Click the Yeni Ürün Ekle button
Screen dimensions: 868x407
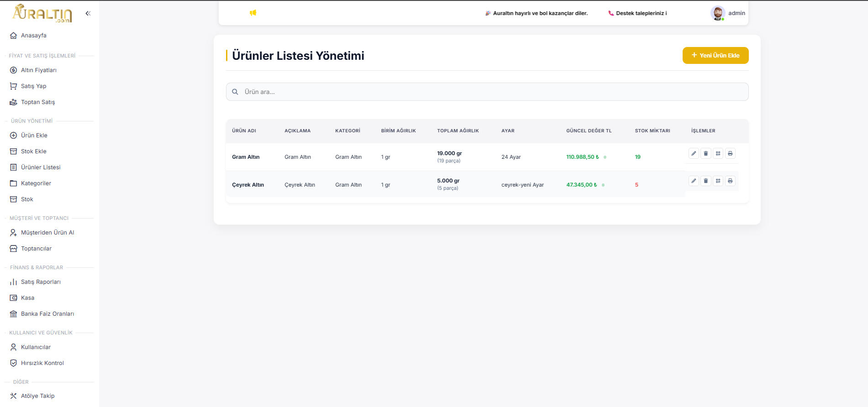tap(715, 55)
